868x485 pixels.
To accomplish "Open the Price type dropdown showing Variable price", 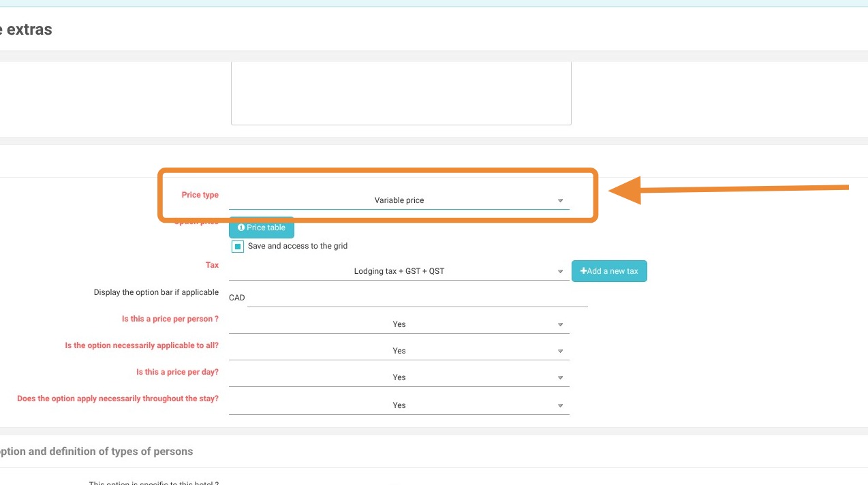I will click(399, 200).
